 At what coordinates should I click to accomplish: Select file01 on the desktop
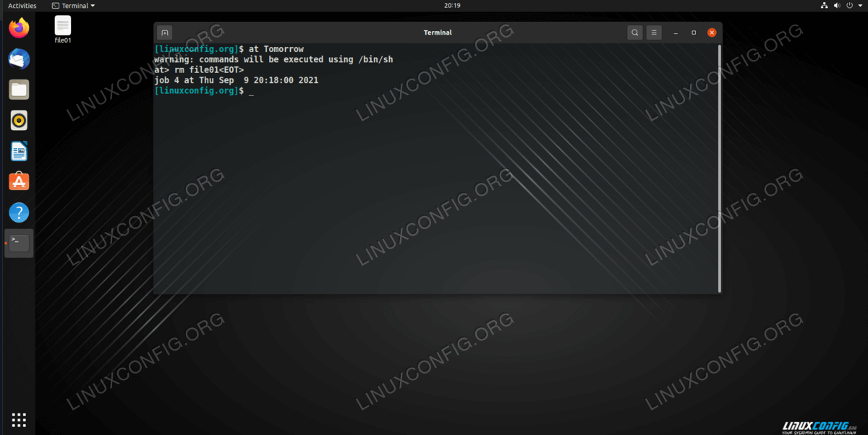(63, 29)
